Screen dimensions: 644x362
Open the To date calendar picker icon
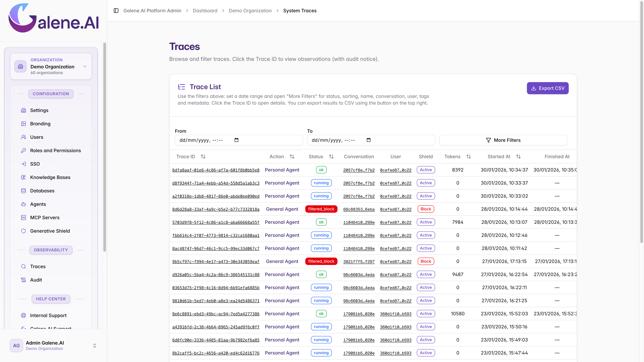369,140
